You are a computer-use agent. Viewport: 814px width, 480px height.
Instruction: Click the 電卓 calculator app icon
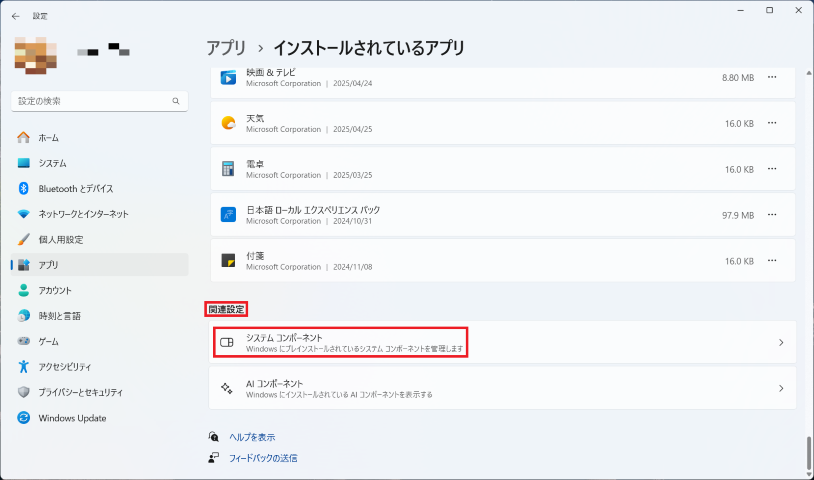tap(228, 169)
